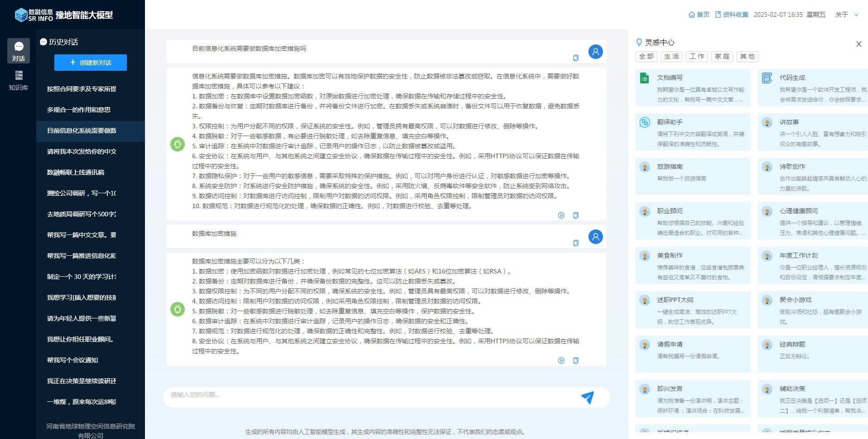Viewport: 868px width, 439px height.
Task: Close the 灵感中心 panel
Action: click(x=858, y=44)
